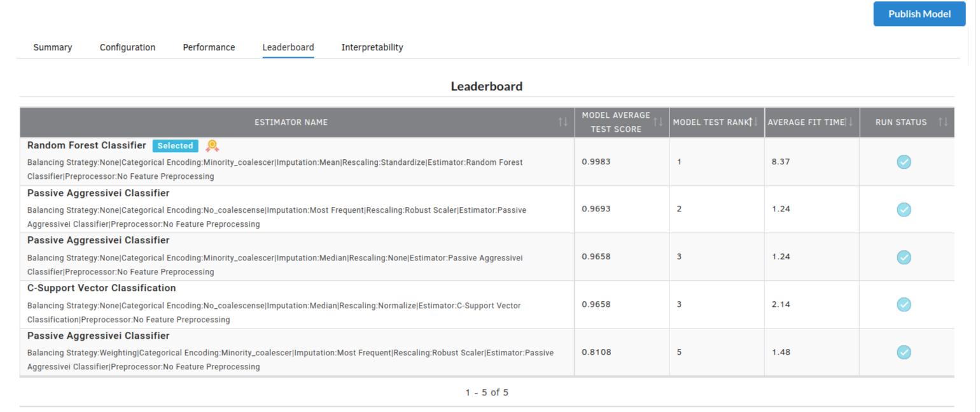
Task: Go to the Performance tab
Action: click(209, 47)
